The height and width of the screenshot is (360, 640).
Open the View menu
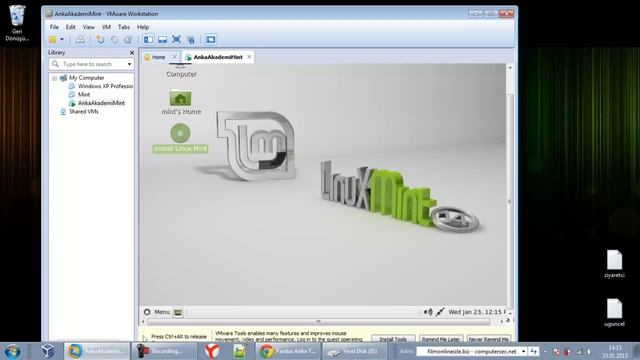click(89, 27)
